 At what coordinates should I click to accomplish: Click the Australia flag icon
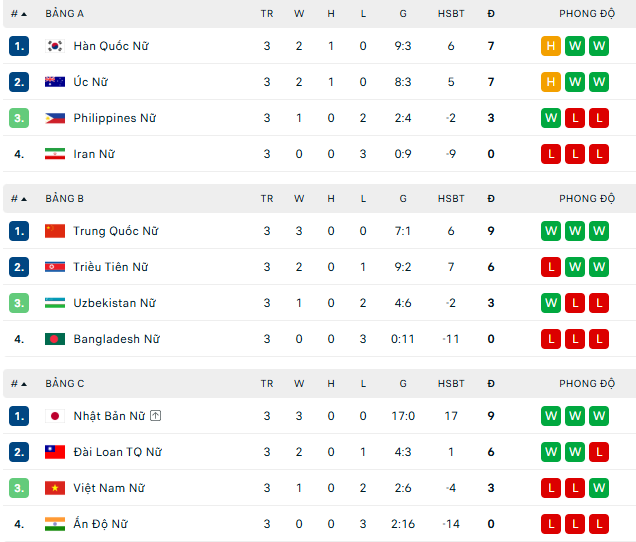click(x=55, y=82)
